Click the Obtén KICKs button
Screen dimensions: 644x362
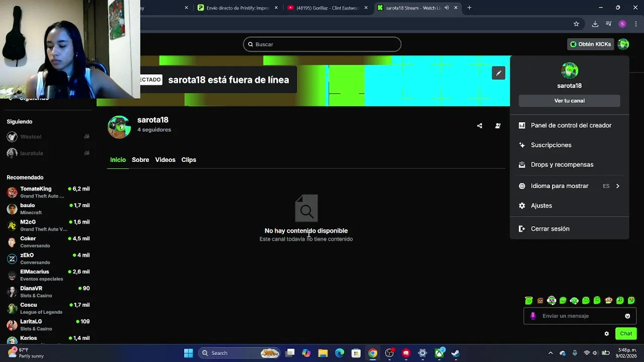click(x=590, y=44)
